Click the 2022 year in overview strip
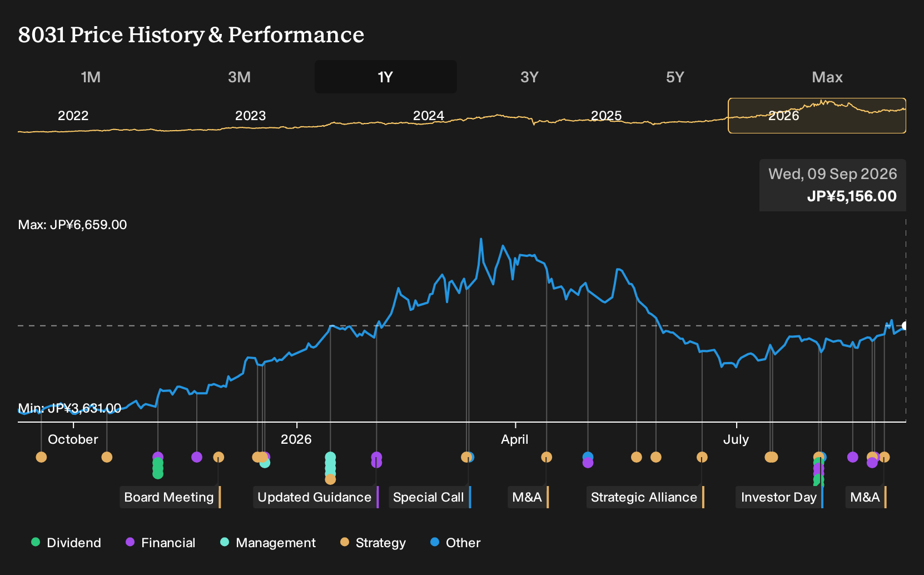Viewport: 924px width, 575px height. click(x=73, y=116)
